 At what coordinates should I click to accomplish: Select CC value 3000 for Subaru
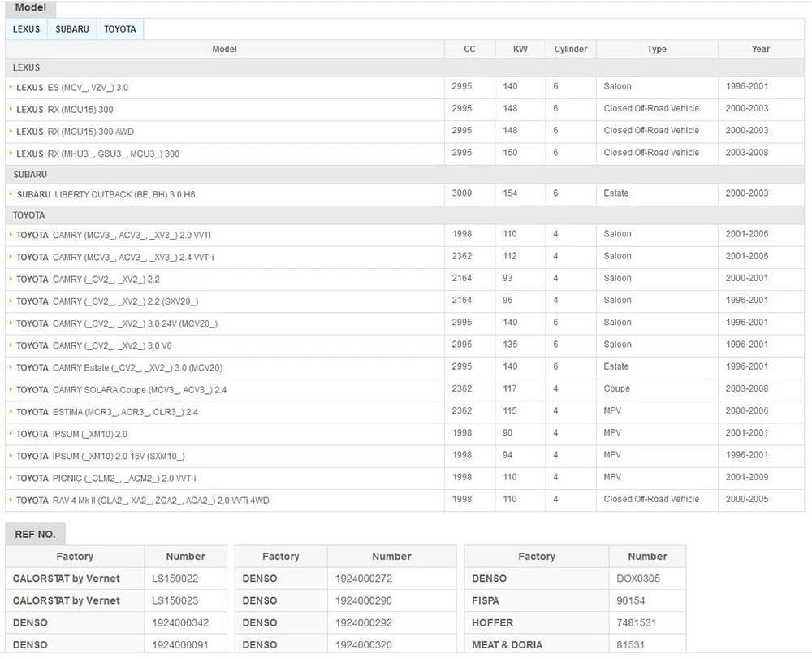tap(462, 193)
